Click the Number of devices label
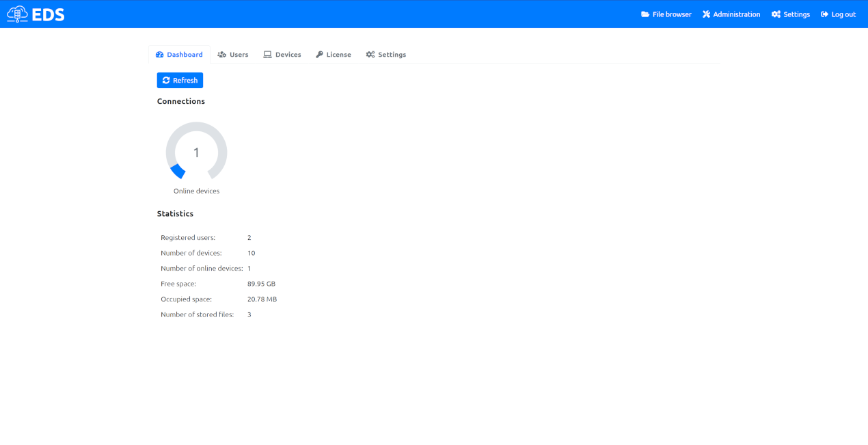 click(191, 253)
